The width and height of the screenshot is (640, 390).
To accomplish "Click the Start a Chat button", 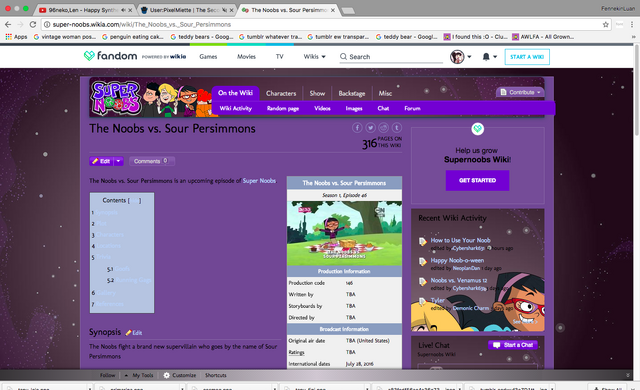I will tap(513, 345).
